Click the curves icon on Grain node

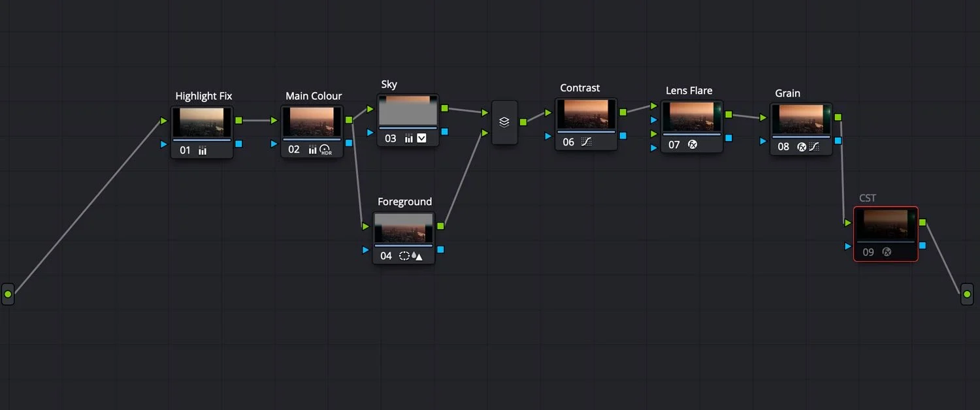813,147
